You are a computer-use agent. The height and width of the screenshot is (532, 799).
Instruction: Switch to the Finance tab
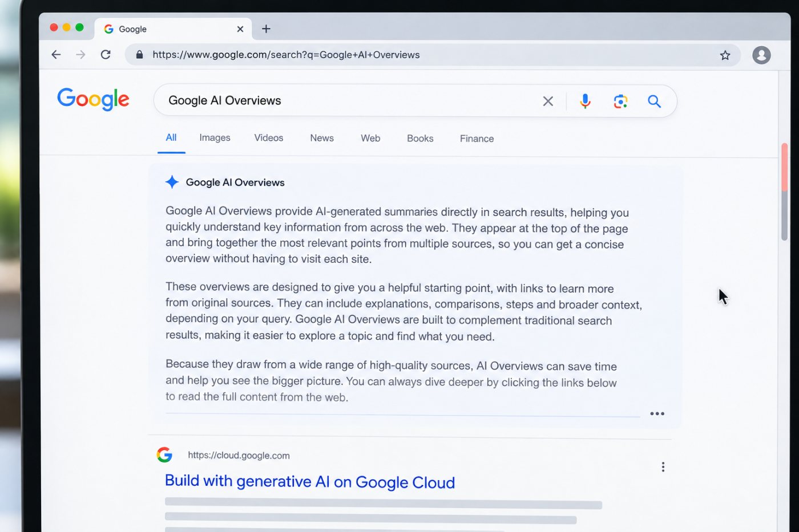[x=477, y=139]
